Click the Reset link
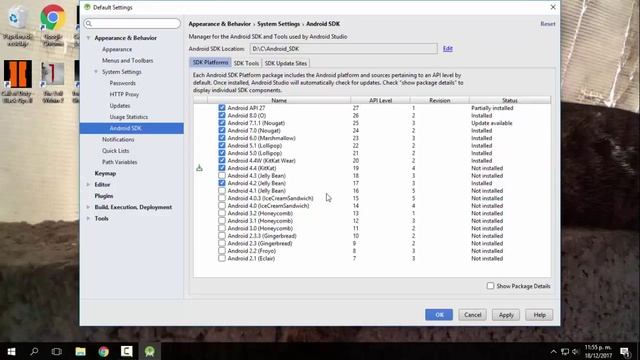 pyautogui.click(x=547, y=24)
